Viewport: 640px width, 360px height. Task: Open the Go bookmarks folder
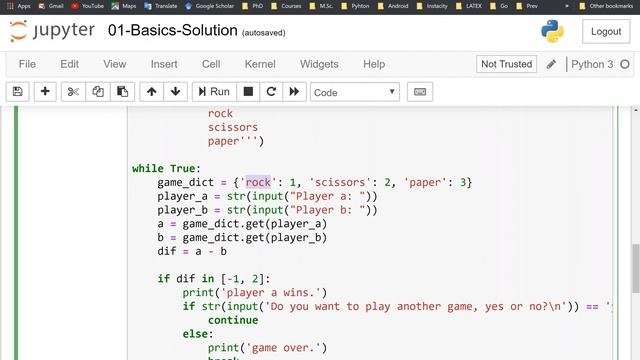(499, 6)
